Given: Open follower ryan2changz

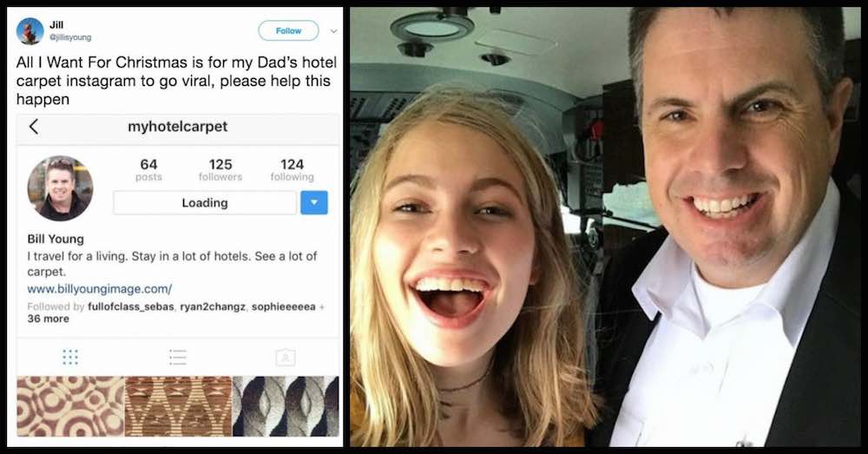Looking at the screenshot, I should click(x=213, y=306).
